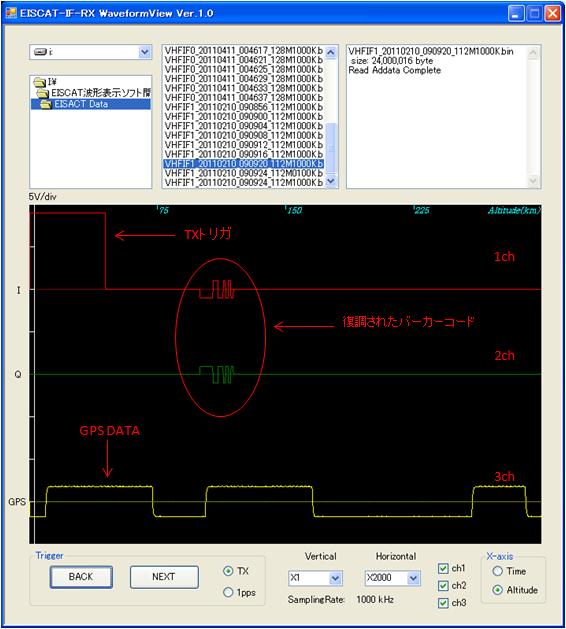This screenshot has height=629, width=566.
Task: Select file VHFIF1_20110210_090912_112M1000K
Action: click(243, 145)
